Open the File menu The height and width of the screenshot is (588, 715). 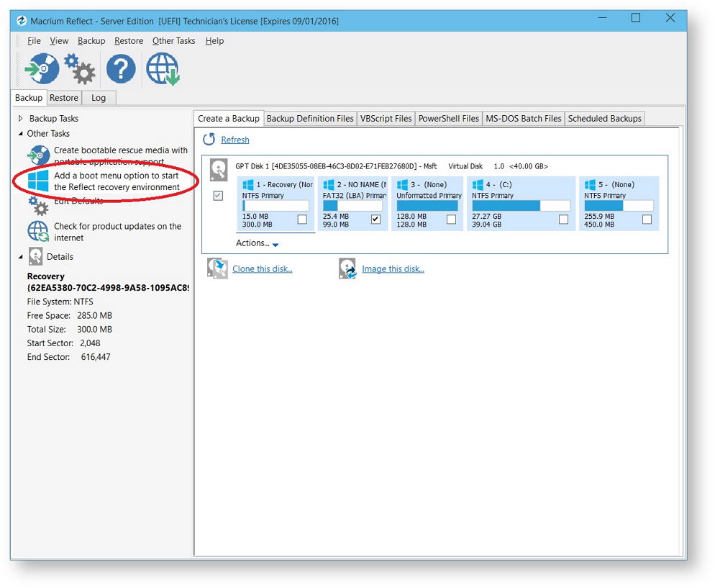click(34, 41)
